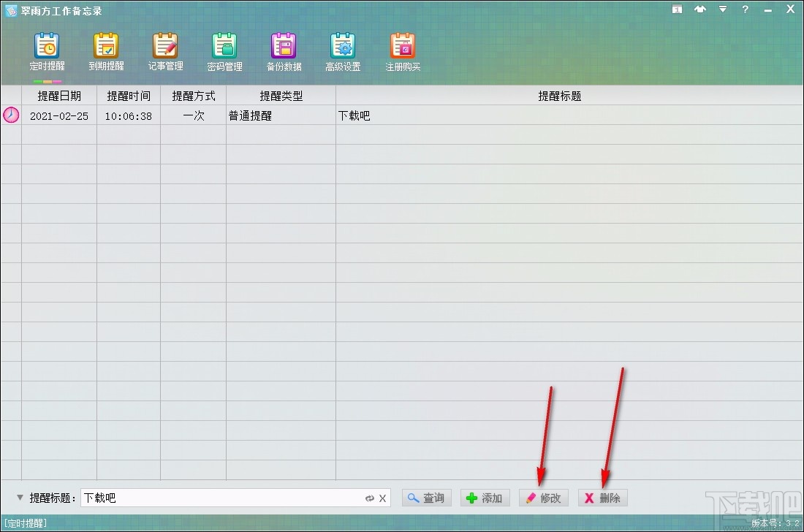Viewport: 804px width, 532px height.
Task: Click the app logo icon in title bar
Action: pos(11,11)
